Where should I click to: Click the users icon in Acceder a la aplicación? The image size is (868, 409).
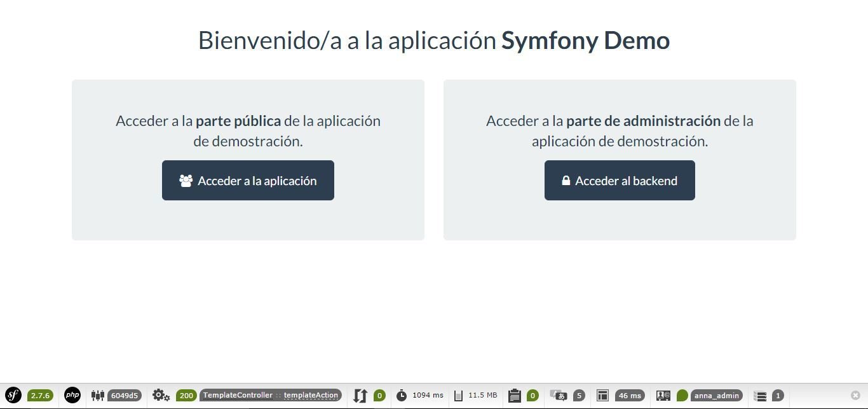pyautogui.click(x=186, y=181)
